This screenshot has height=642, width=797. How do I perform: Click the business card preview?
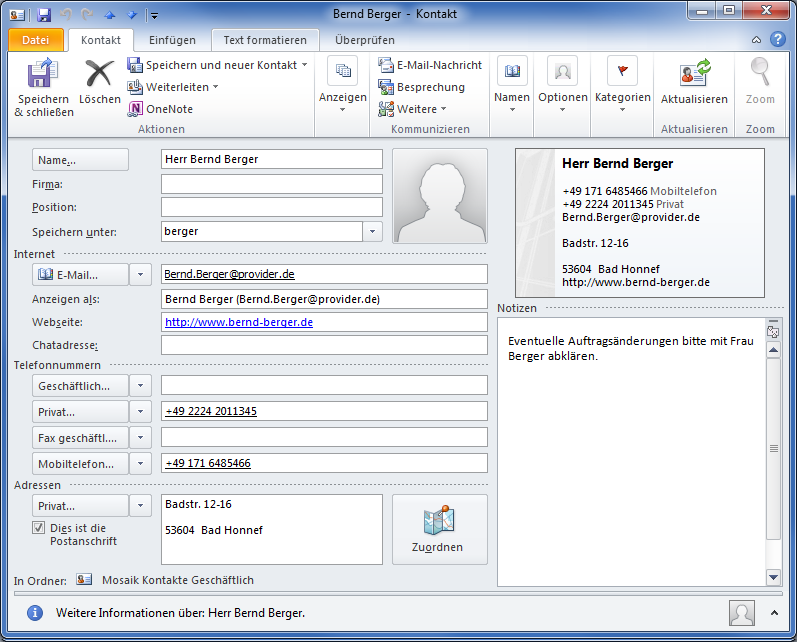[x=639, y=223]
